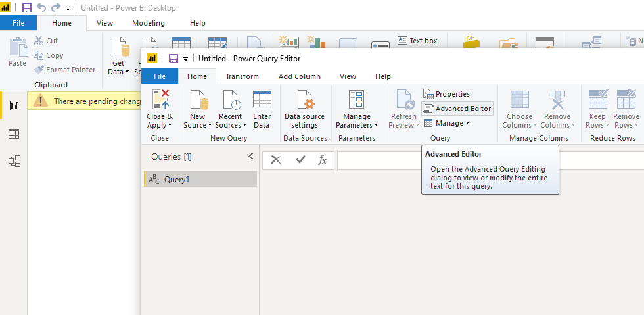Click Copy in Clipboard group
Screen dimensions: 644x315
pyautogui.click(x=49, y=55)
